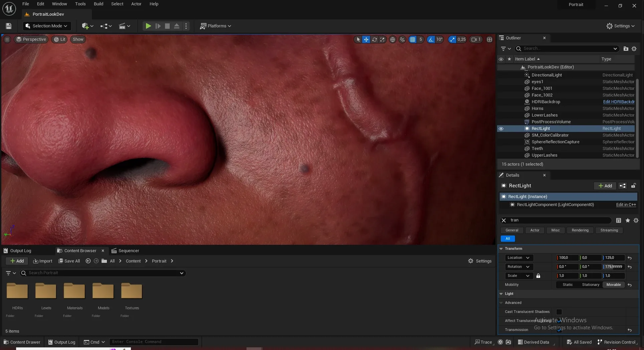Image resolution: width=644 pixels, height=350 pixels.
Task: Open play mode options three-dot menu
Action: pyautogui.click(x=186, y=26)
